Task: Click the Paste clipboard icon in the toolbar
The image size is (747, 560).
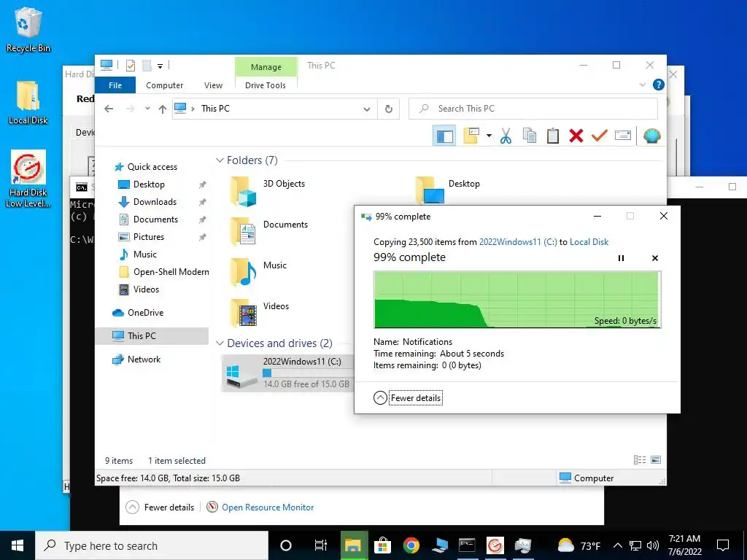Action: [x=553, y=136]
